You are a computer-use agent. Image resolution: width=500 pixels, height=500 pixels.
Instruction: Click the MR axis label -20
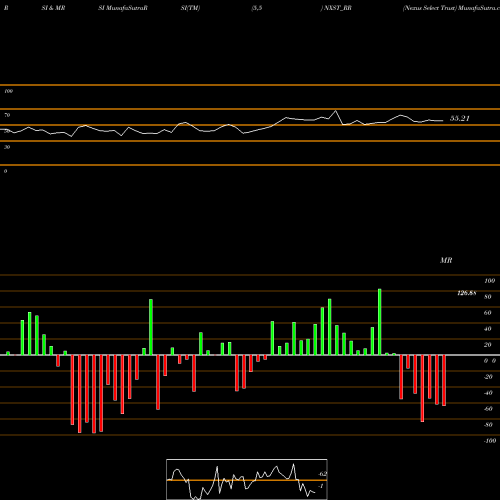(488, 377)
